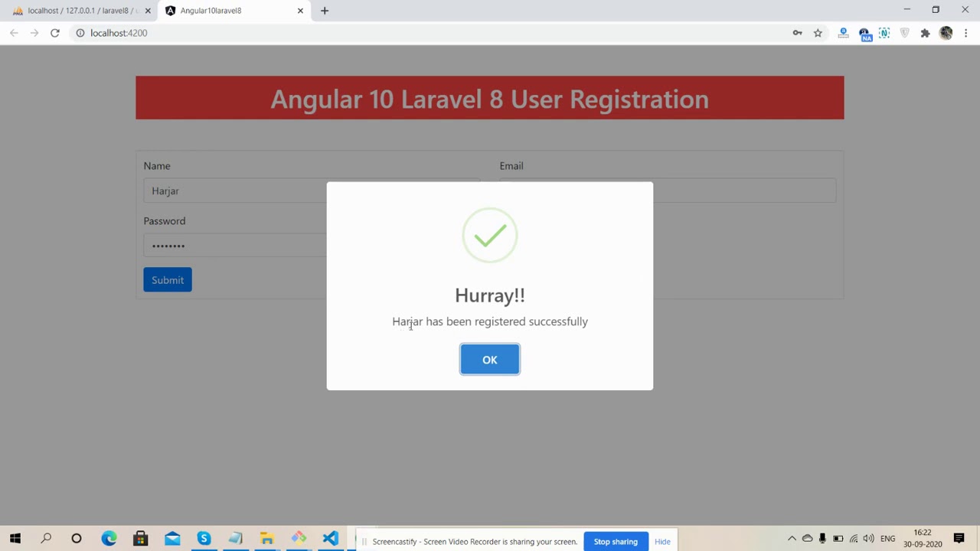980x551 pixels.
Task: Close the phpMyAdmin laravel8 tab
Action: click(148, 11)
